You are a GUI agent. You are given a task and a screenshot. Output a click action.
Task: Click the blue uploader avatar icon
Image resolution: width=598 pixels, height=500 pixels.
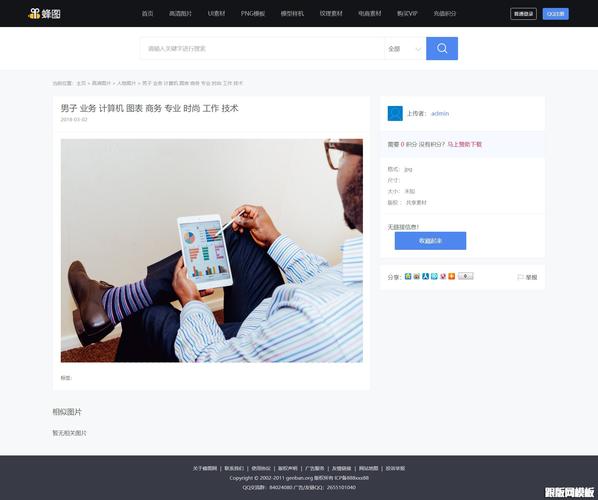tap(395, 113)
